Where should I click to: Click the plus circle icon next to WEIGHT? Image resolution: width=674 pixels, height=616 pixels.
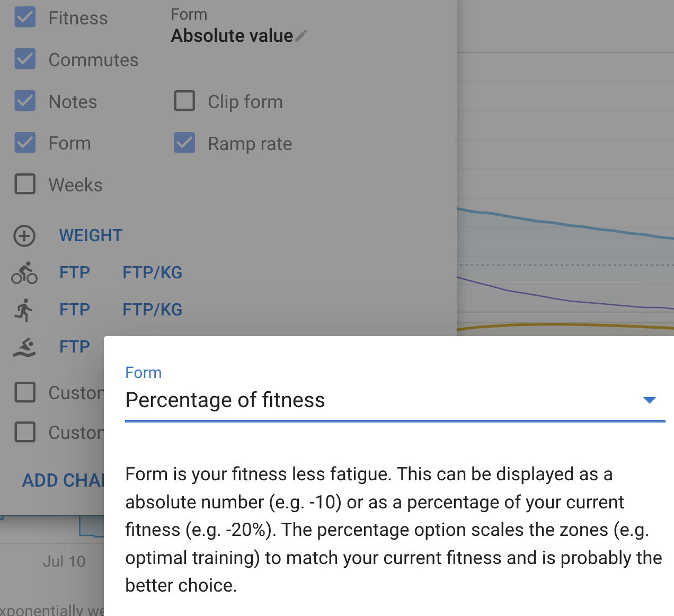[x=24, y=236]
